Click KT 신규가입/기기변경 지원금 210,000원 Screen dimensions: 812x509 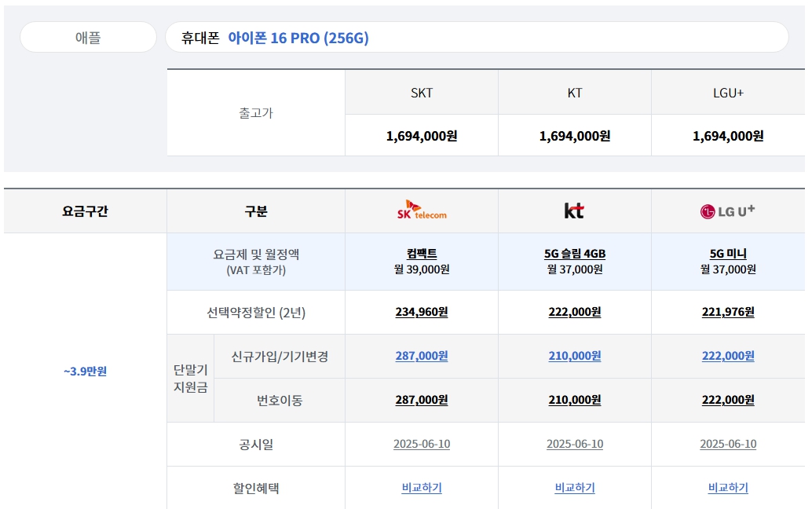(x=575, y=357)
